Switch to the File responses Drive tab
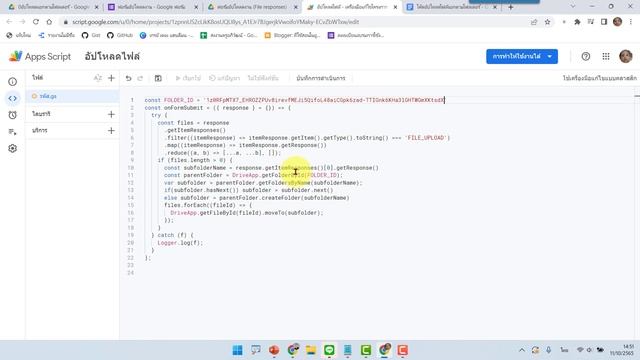Screen dimensions: 640x360 (252, 7)
